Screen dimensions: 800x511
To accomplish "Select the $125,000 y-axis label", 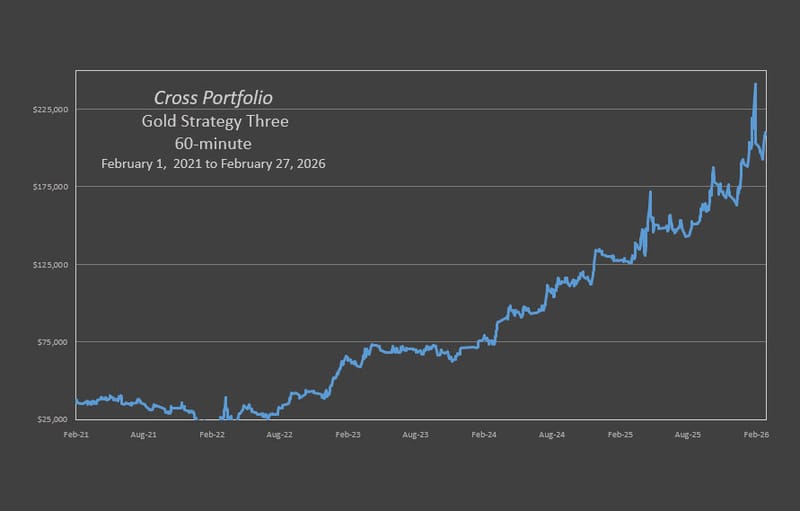I will point(49,265).
